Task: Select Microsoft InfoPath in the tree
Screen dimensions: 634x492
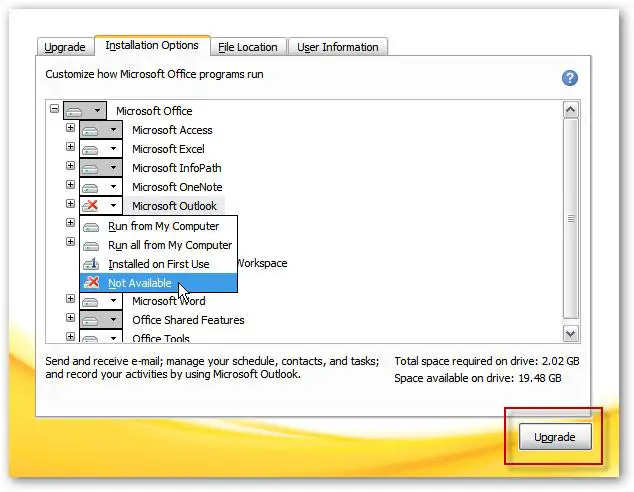Action: (177, 168)
